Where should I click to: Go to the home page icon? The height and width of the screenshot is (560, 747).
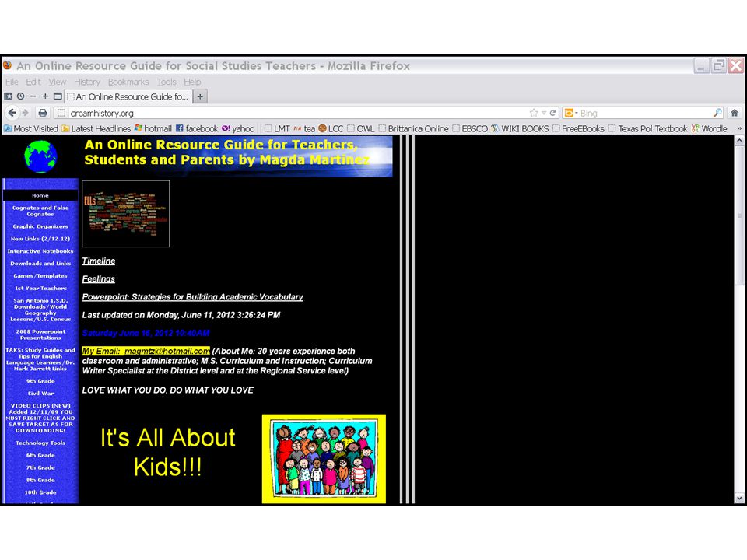click(735, 113)
